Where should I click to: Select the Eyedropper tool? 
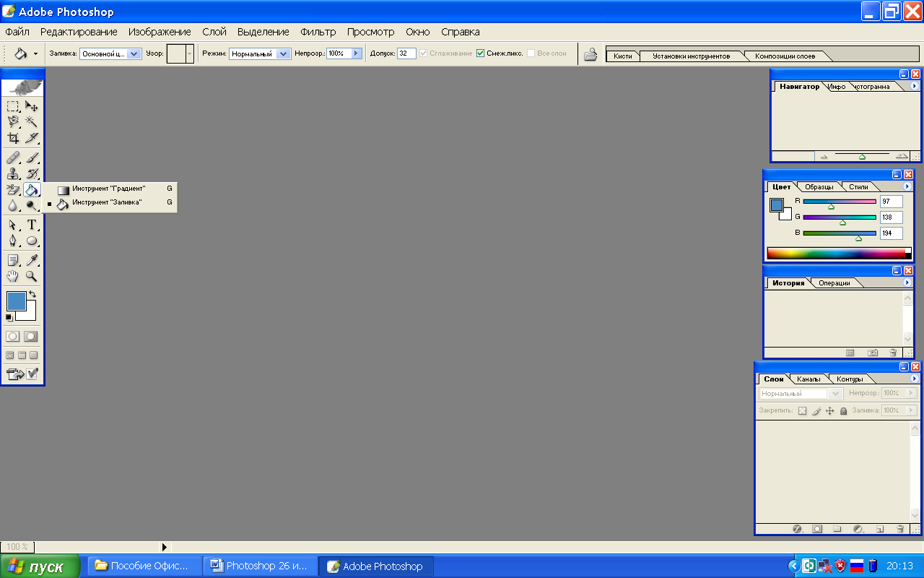(32, 260)
